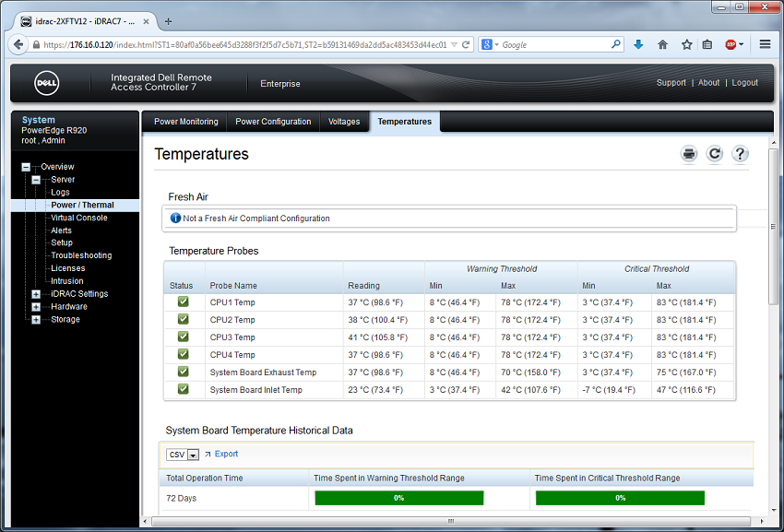
Task: Go to the browser home page
Action: [662, 44]
